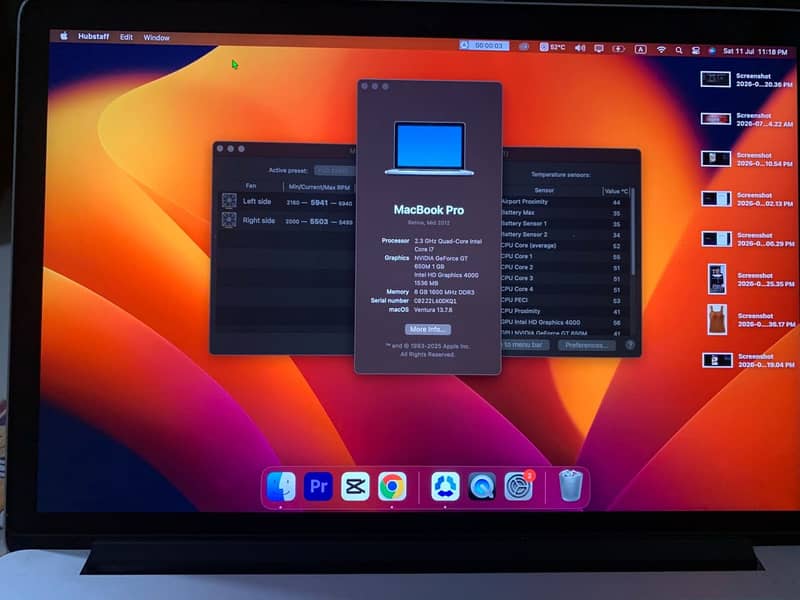Click the Fan column header
The height and width of the screenshot is (600, 800).
[x=251, y=186]
